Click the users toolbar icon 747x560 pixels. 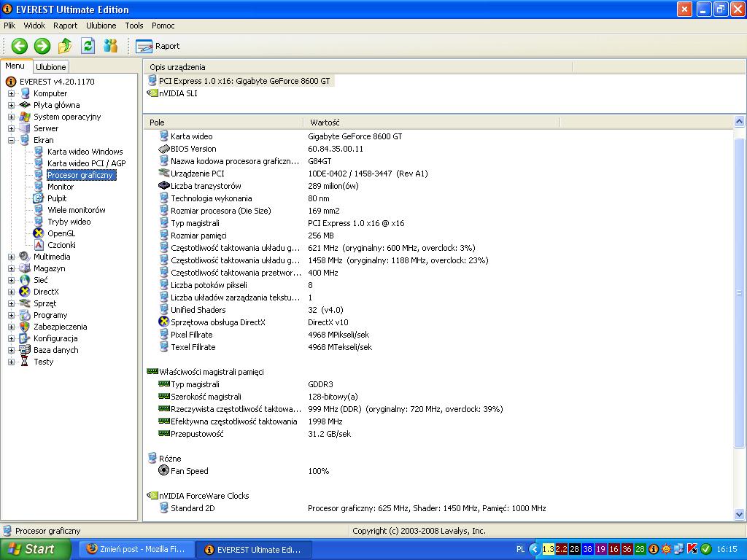111,46
